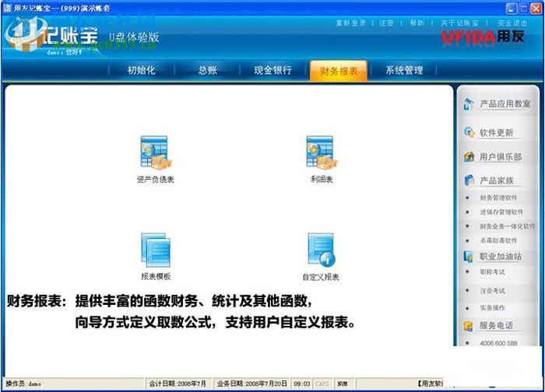Image resolution: width=545 pixels, height=392 pixels.
Task: Open the 服务电话 heading link
Action: pos(496,325)
